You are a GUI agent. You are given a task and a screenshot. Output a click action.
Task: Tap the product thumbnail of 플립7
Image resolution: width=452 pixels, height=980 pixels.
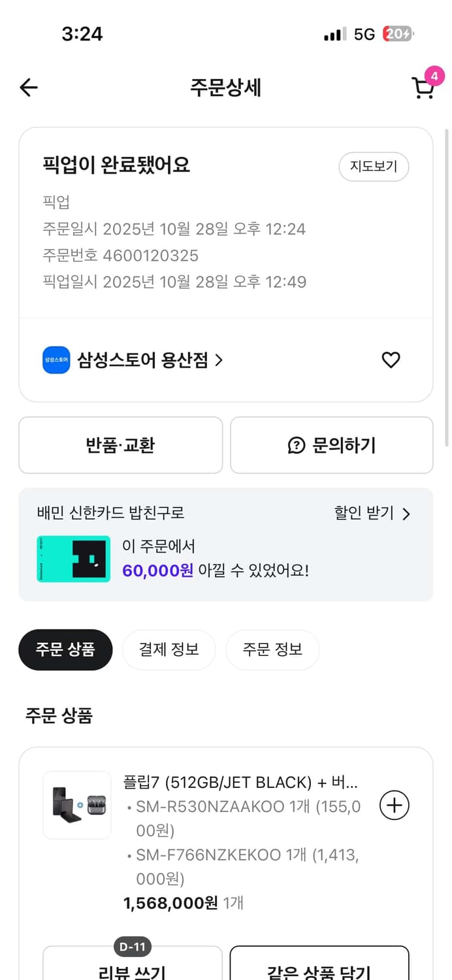point(76,805)
